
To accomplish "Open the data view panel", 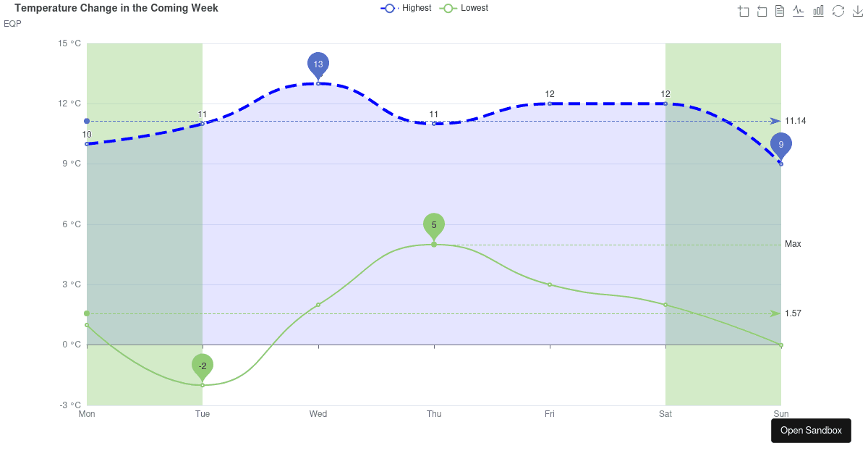I will point(779,11).
